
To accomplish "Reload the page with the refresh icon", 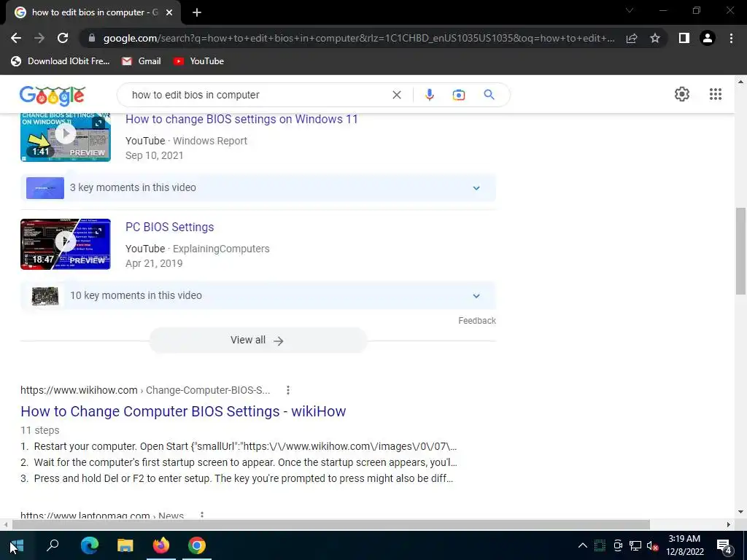I will 63,38.
